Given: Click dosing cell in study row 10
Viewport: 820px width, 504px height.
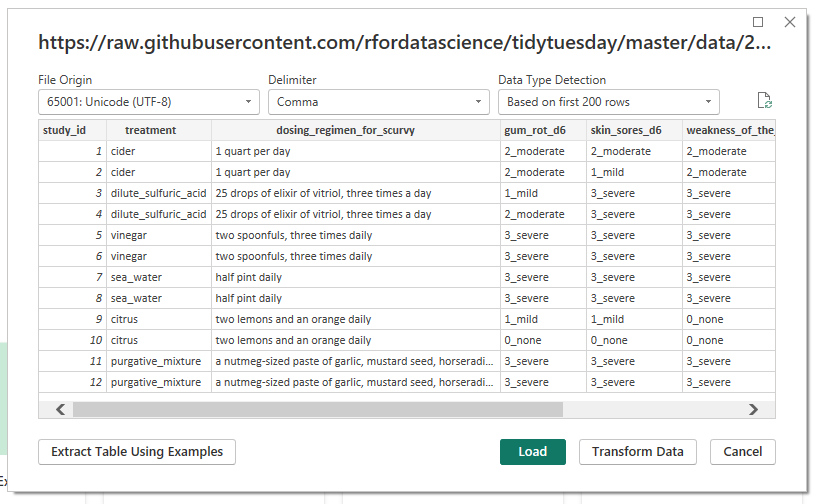Looking at the screenshot, I should tap(356, 340).
